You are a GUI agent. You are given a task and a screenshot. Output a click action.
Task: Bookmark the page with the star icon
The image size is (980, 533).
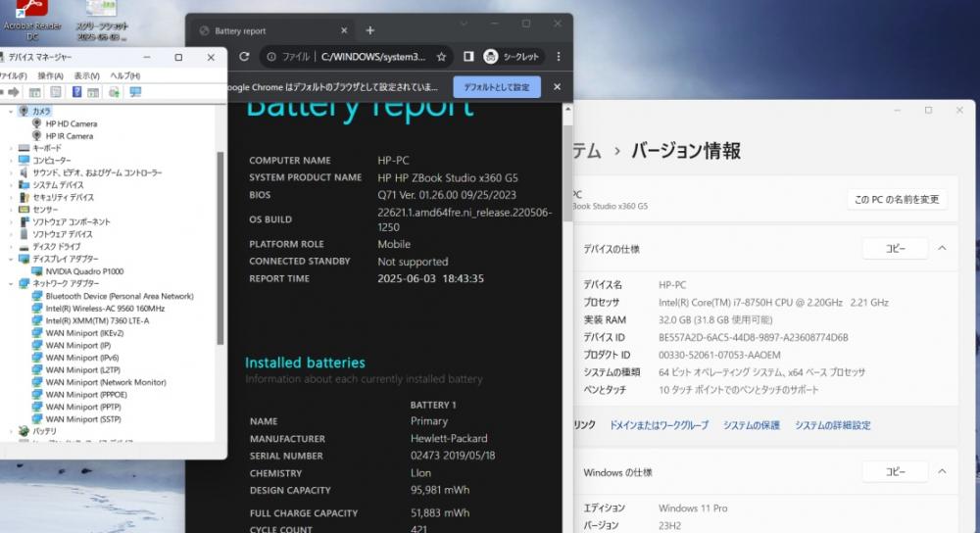[x=441, y=57]
